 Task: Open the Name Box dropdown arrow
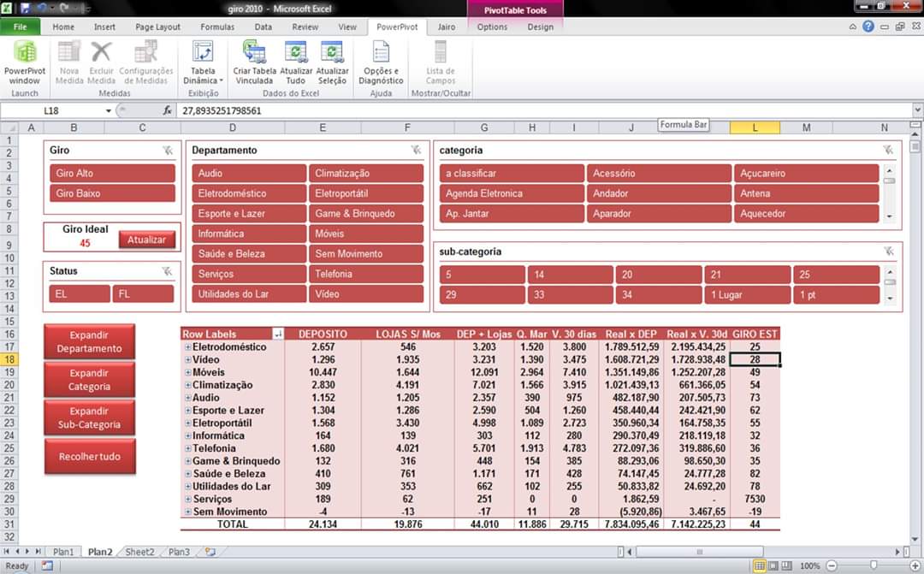pyautogui.click(x=109, y=111)
